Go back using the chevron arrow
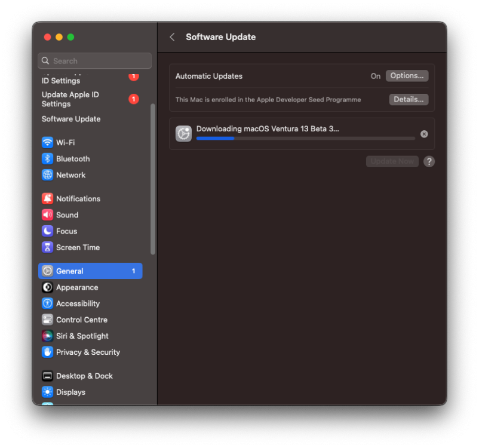Viewport: 479px width, 448px height. pos(172,37)
